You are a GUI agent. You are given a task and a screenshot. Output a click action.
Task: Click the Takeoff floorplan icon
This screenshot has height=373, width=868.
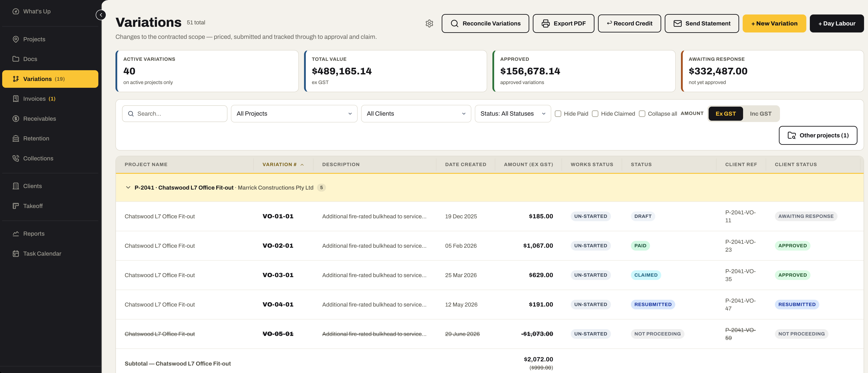click(16, 206)
